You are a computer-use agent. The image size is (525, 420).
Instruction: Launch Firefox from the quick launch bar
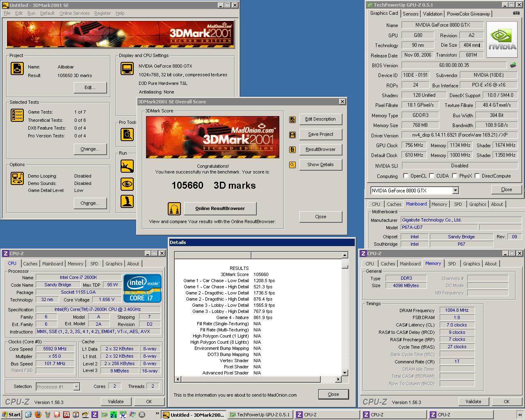[38, 415]
